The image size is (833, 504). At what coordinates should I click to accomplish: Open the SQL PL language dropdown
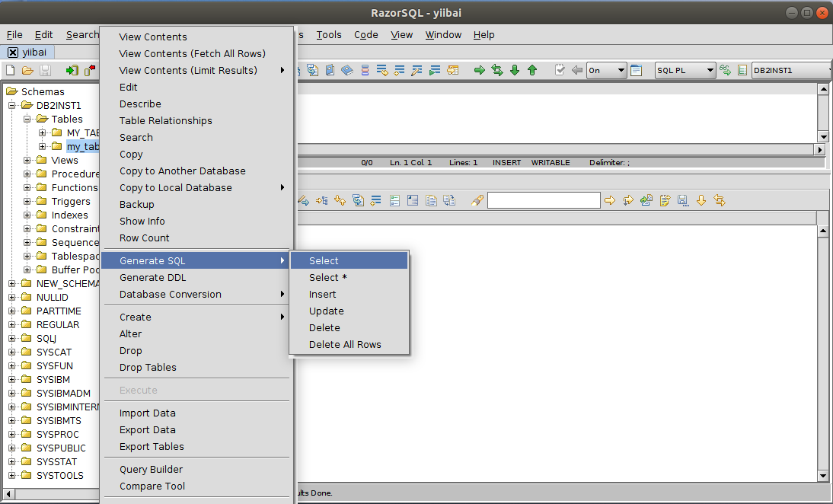[x=685, y=70]
